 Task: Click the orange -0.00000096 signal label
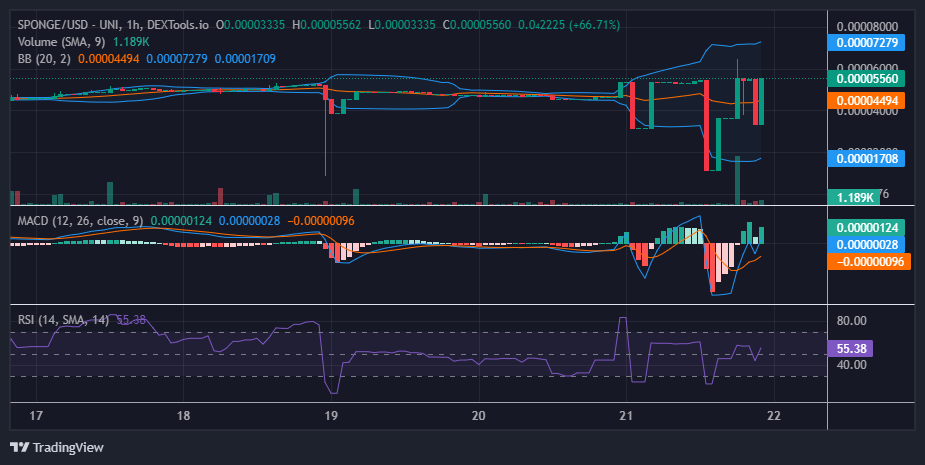869,261
